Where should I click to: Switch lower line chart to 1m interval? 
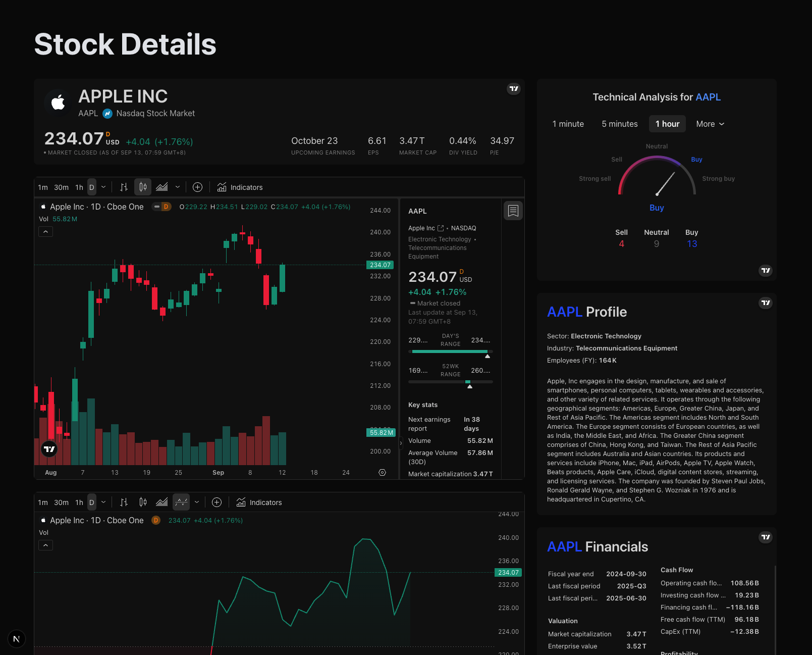click(x=43, y=502)
